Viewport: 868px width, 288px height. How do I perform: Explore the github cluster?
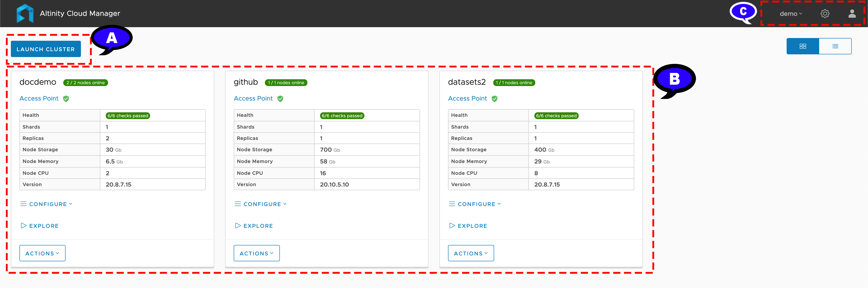point(254,226)
